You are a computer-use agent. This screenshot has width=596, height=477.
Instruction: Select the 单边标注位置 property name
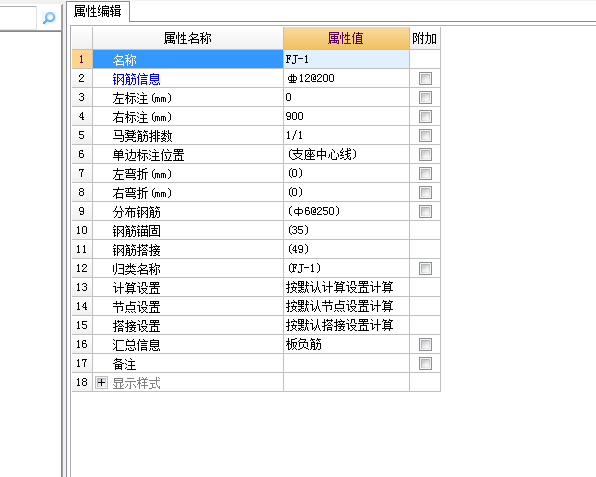[x=148, y=155]
